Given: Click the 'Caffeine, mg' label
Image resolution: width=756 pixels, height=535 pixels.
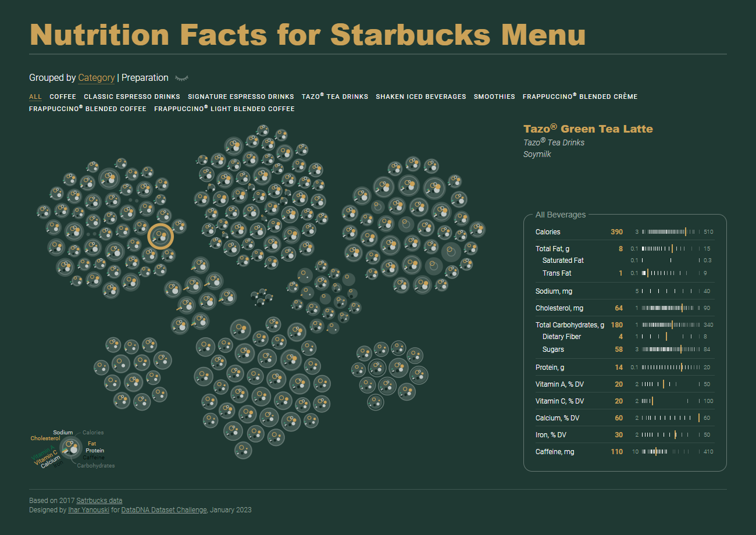Looking at the screenshot, I should click(x=555, y=452).
